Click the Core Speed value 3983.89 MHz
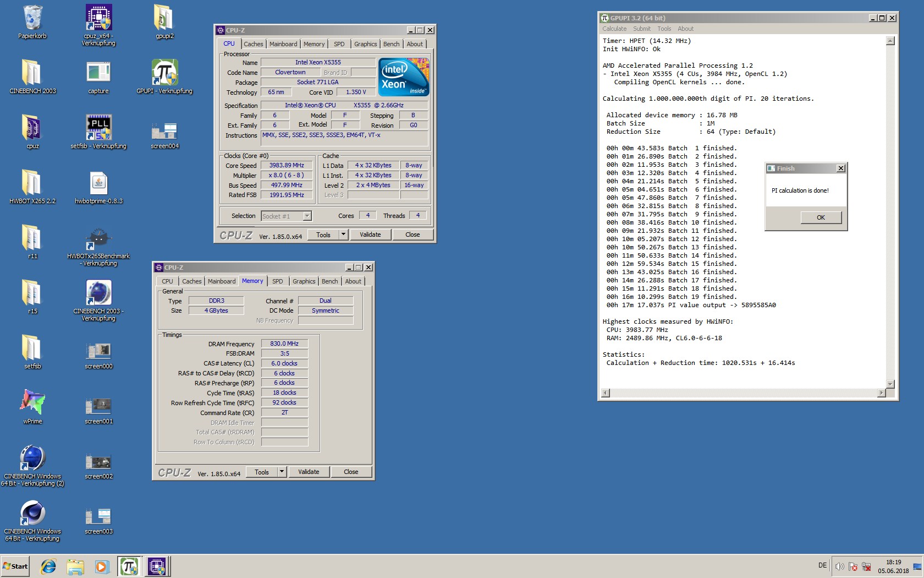 coord(287,165)
